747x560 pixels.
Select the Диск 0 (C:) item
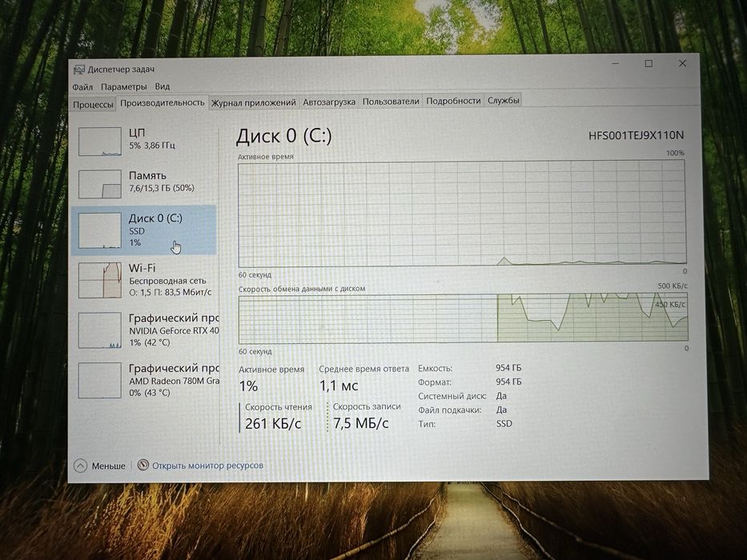144,230
